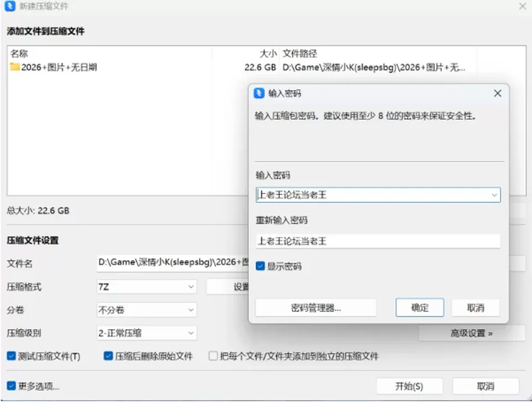Click the 设置 button next to format
Screen dimensions: 532x402
(x=228, y=287)
